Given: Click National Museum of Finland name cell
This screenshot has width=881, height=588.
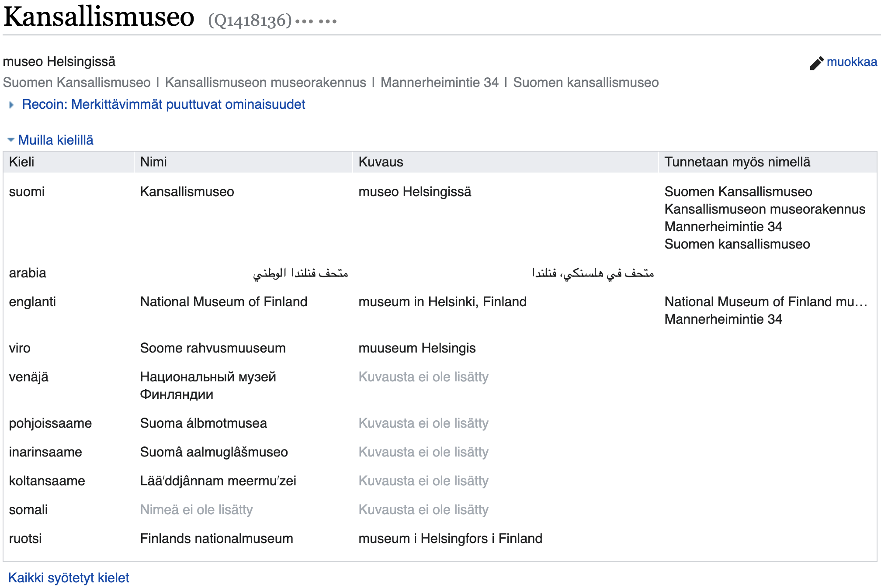Looking at the screenshot, I should (x=224, y=302).
